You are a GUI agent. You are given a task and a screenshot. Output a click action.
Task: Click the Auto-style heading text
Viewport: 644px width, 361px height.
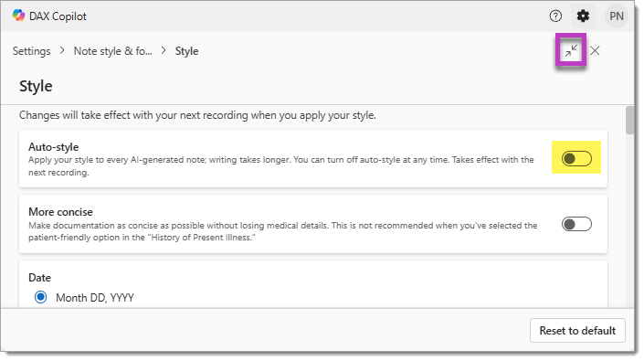click(53, 147)
